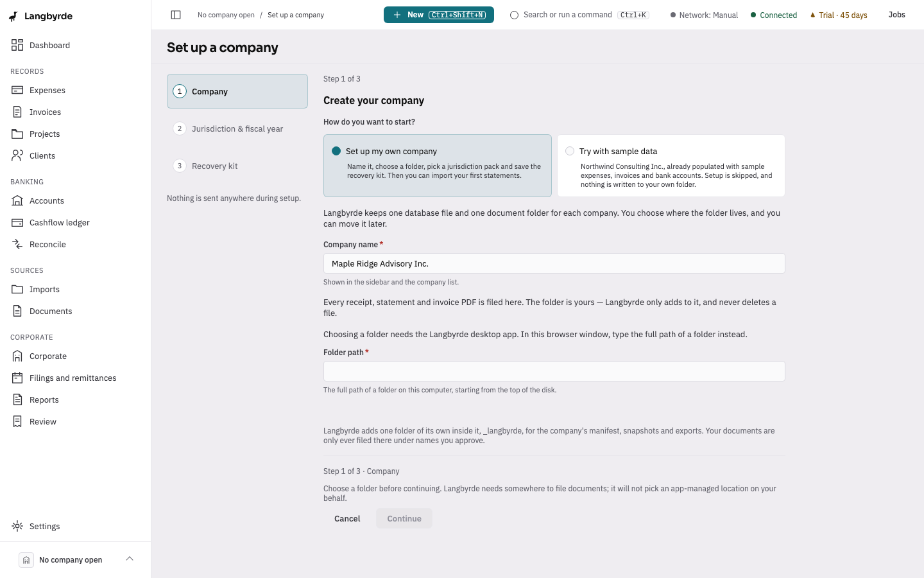Click the Accounts bank icon
This screenshot has width=924, height=578.
17,200
